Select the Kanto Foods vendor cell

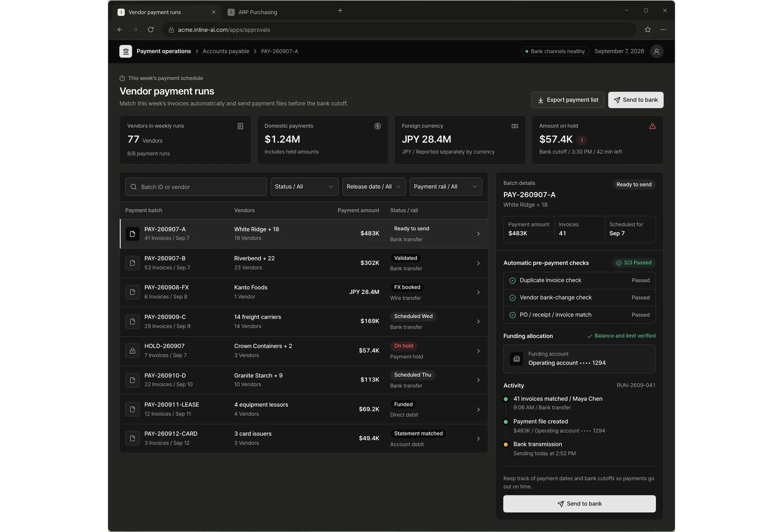[251, 292]
